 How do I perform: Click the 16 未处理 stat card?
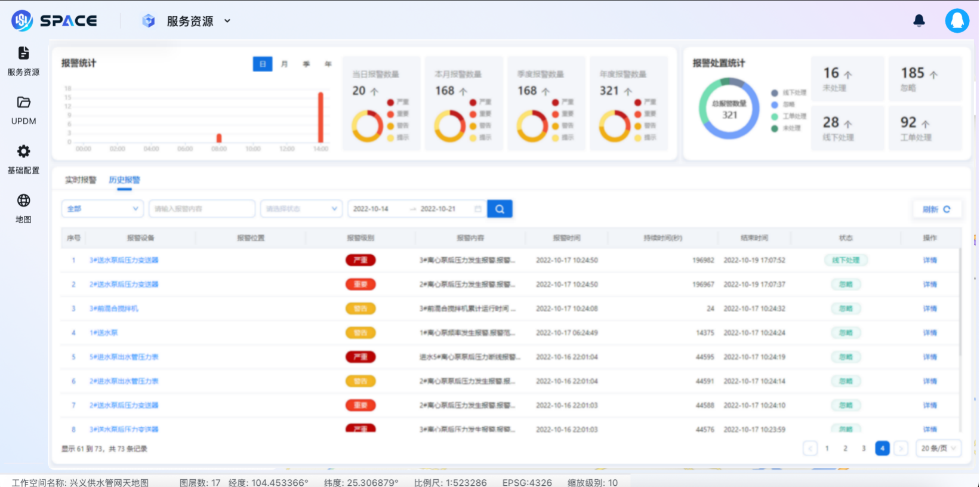[x=848, y=79]
